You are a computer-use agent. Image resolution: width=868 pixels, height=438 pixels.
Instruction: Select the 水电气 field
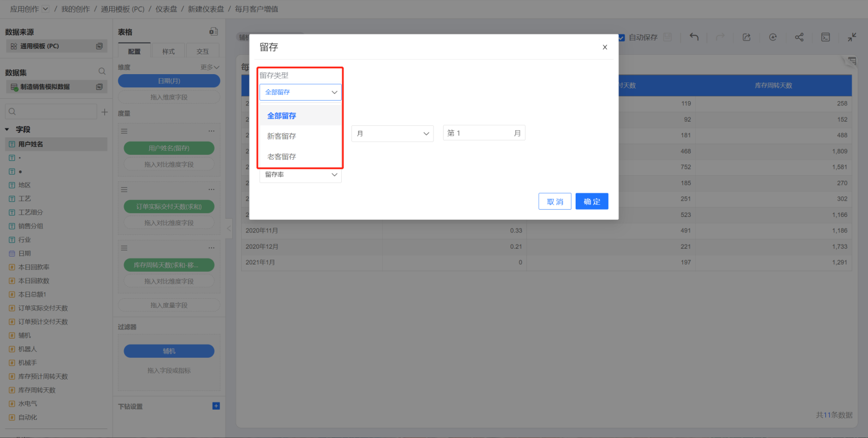tap(56, 404)
